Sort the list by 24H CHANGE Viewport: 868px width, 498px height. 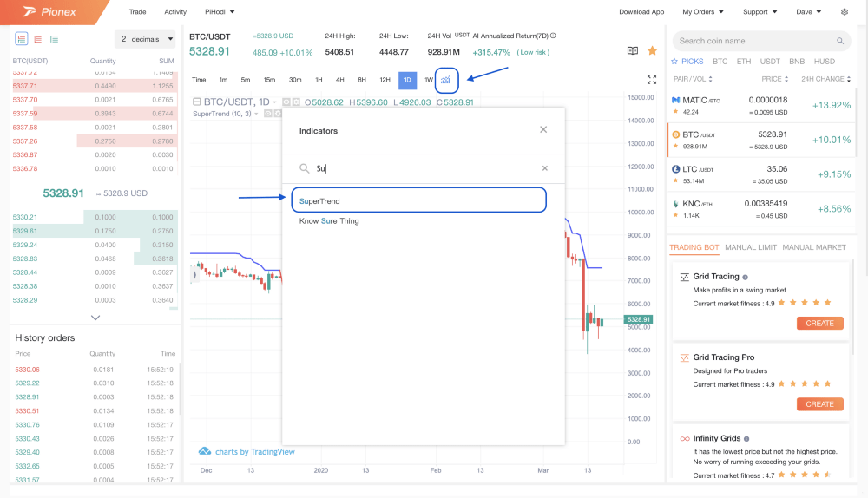(825, 79)
